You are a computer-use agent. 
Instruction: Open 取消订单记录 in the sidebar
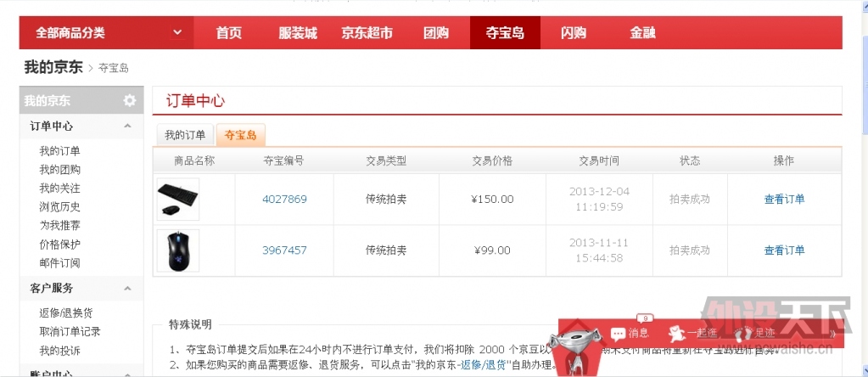[70, 332]
